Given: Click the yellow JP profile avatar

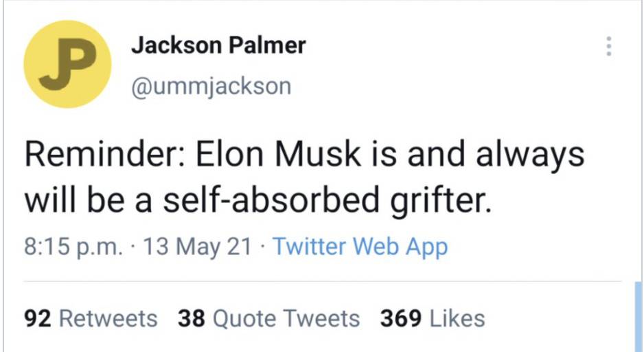Looking at the screenshot, I should (x=67, y=64).
